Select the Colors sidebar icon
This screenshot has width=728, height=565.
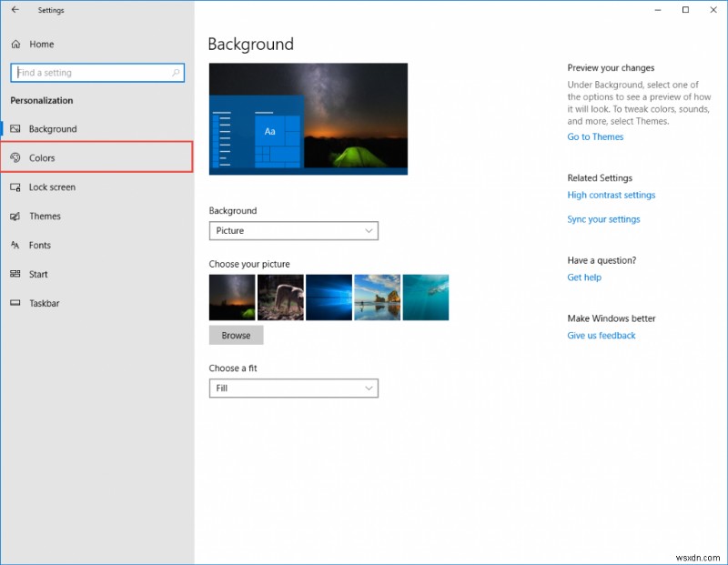[x=16, y=157]
